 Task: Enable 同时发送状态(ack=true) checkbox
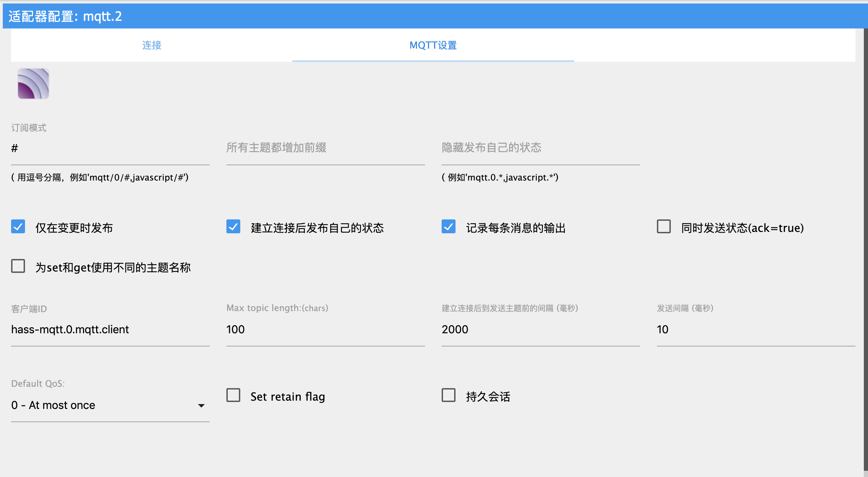click(663, 227)
